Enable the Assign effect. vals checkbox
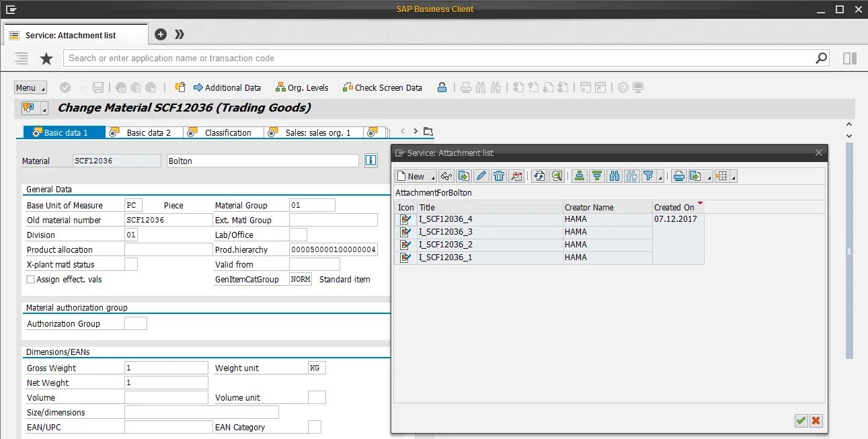Screen dimensions: 868x439 [x=30, y=279]
